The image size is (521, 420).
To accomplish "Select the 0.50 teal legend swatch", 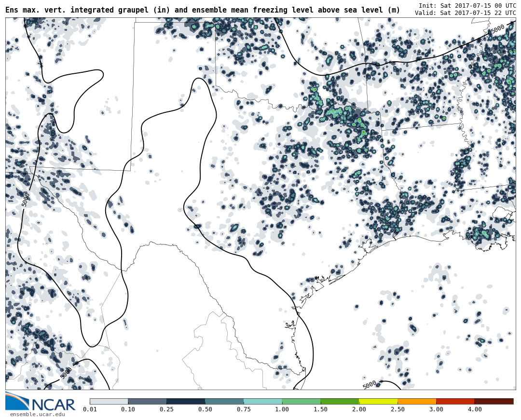I will (224, 401).
